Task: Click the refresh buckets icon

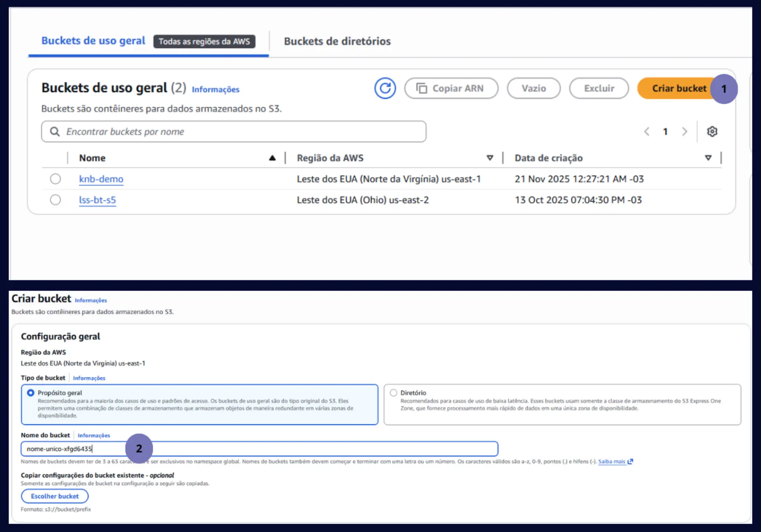Action: click(x=385, y=88)
